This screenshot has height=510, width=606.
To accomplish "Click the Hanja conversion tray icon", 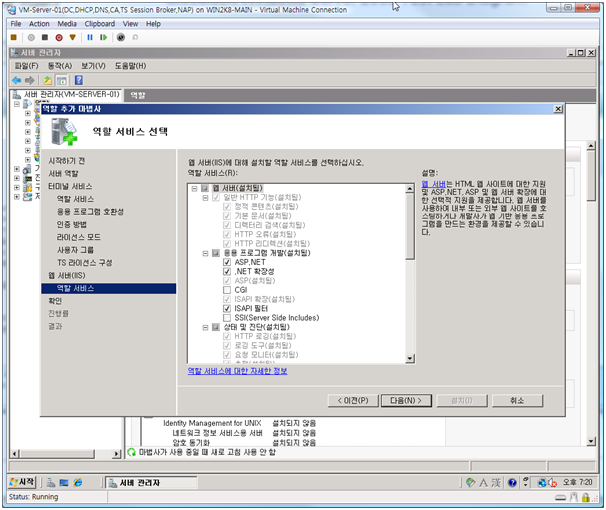I will (496, 483).
